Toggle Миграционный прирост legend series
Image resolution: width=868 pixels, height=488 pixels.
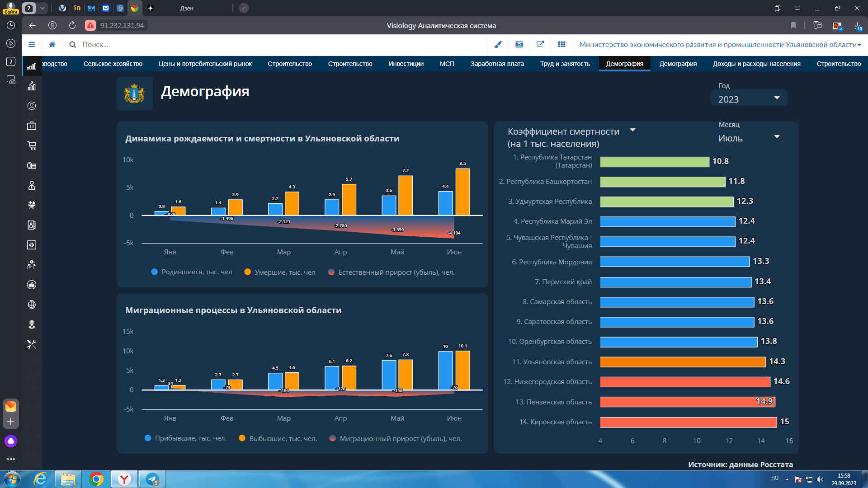pyautogui.click(x=396, y=438)
